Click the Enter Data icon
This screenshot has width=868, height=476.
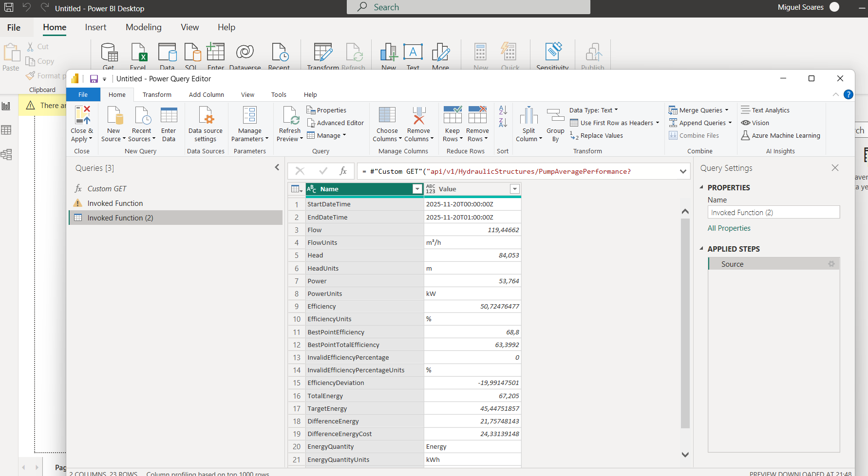click(169, 117)
